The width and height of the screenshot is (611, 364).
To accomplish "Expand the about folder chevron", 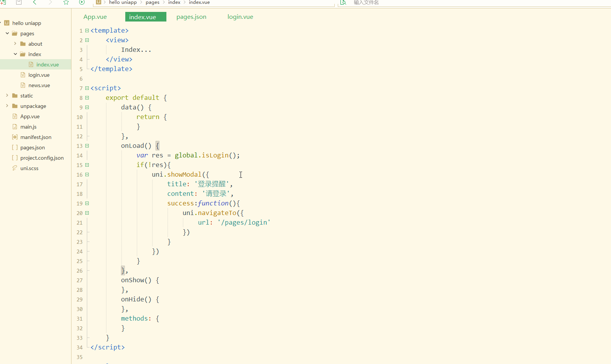I will pos(15,44).
